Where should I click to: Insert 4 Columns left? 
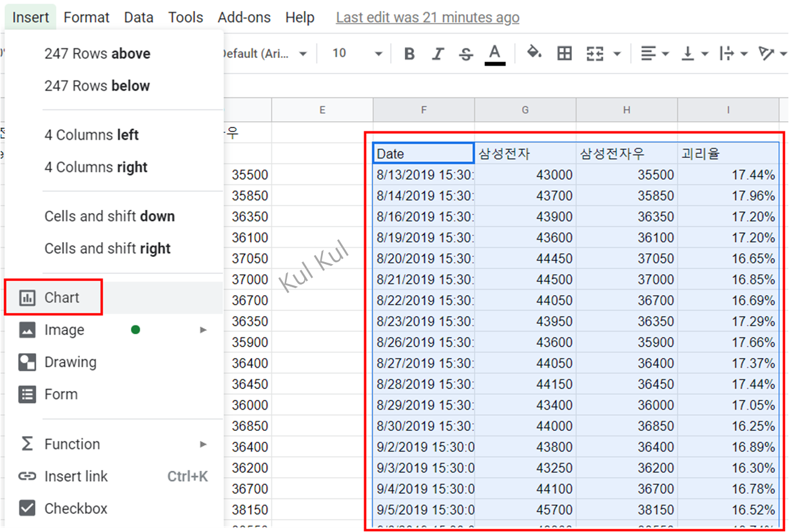click(113, 135)
